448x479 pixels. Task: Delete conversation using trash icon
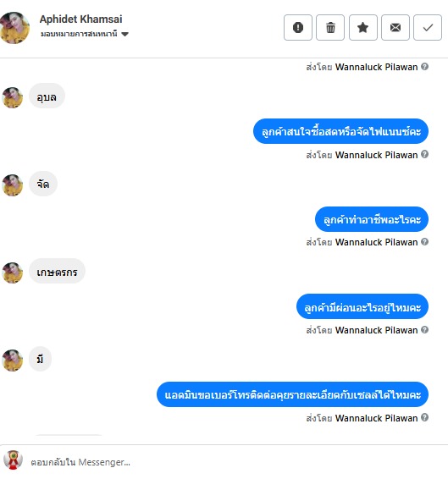point(330,27)
